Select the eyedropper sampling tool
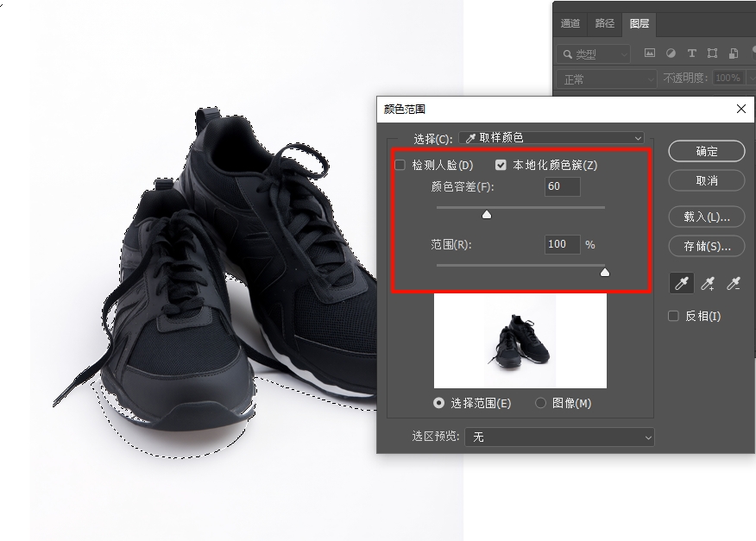 click(x=682, y=284)
